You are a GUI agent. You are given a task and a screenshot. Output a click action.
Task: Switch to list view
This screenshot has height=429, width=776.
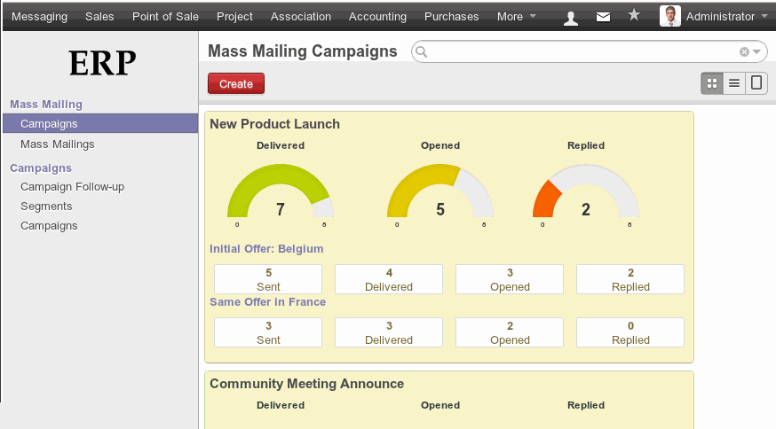tap(734, 83)
